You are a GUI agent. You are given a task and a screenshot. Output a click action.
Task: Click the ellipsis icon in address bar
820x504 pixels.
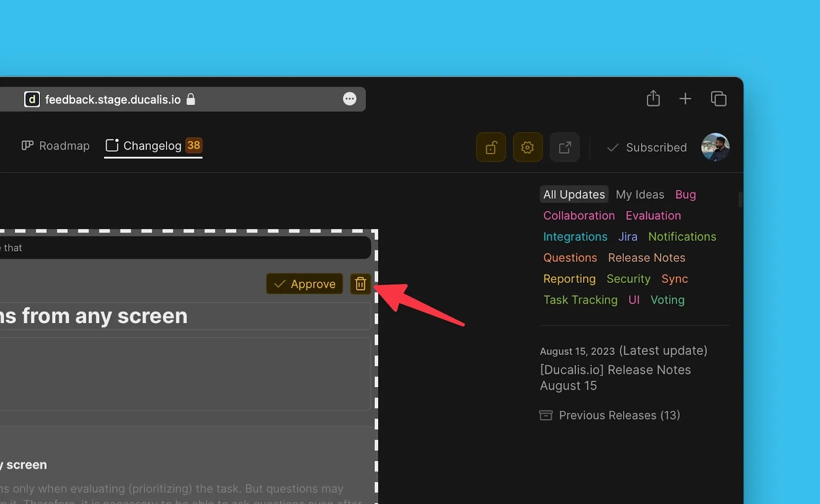(350, 99)
